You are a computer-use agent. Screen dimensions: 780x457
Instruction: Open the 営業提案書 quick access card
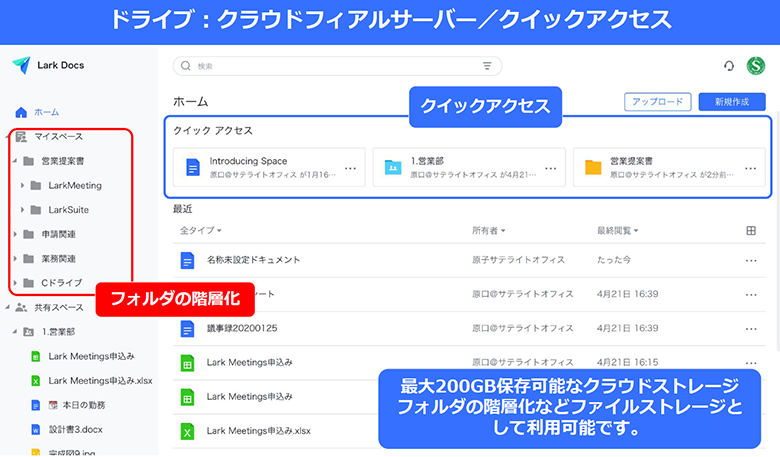click(669, 168)
